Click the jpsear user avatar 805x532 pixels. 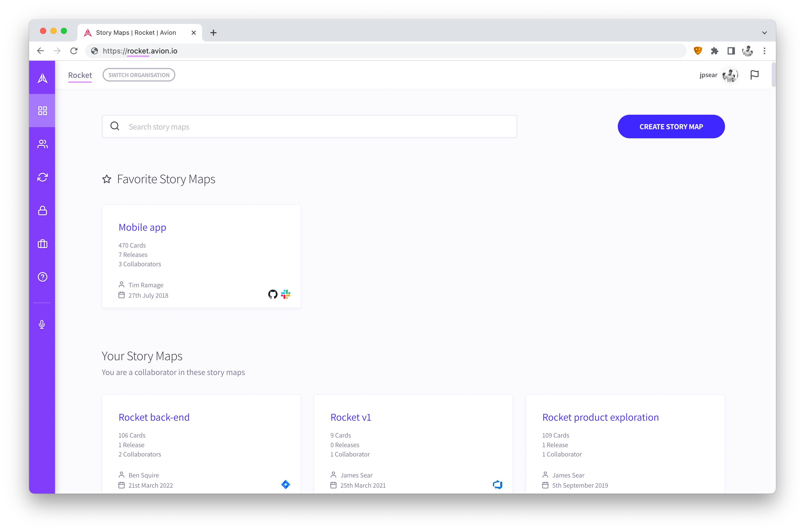(730, 75)
